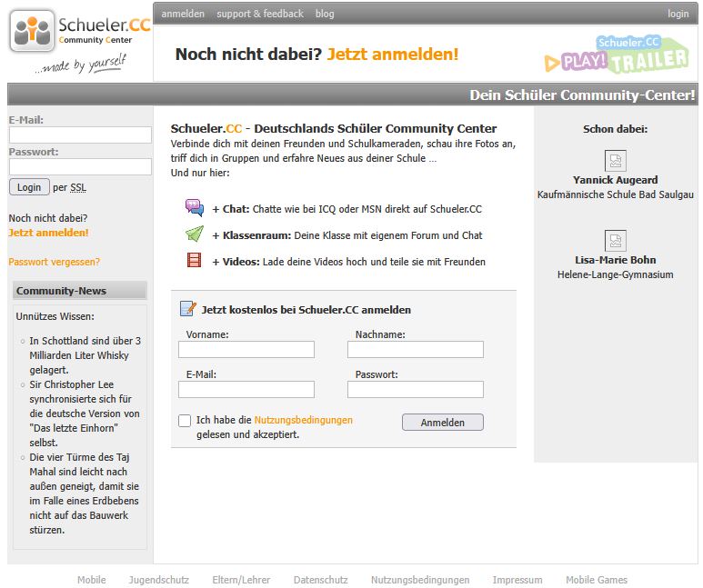The width and height of the screenshot is (703, 588).
Task: Click sidebar Jetzt anmelden! link
Action: (48, 233)
